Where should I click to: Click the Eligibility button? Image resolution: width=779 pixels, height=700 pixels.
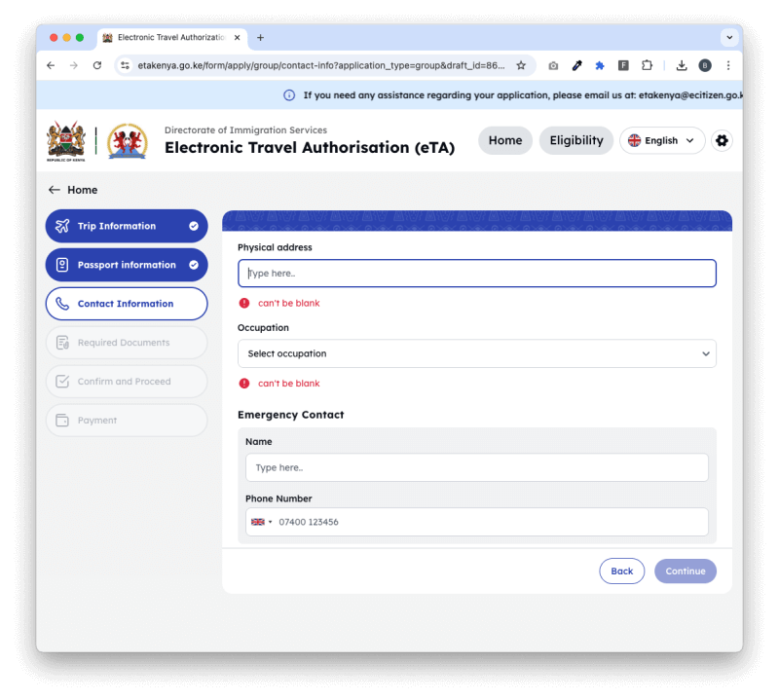pos(576,140)
